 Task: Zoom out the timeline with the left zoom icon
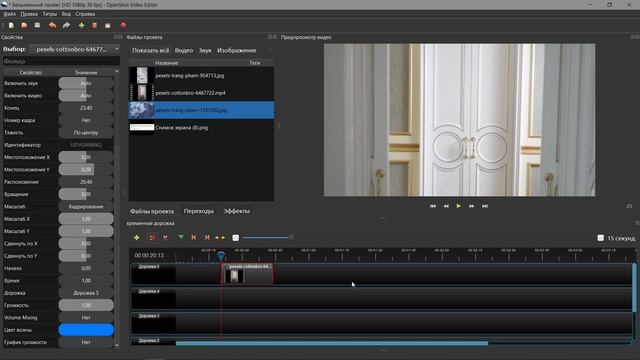click(x=236, y=238)
